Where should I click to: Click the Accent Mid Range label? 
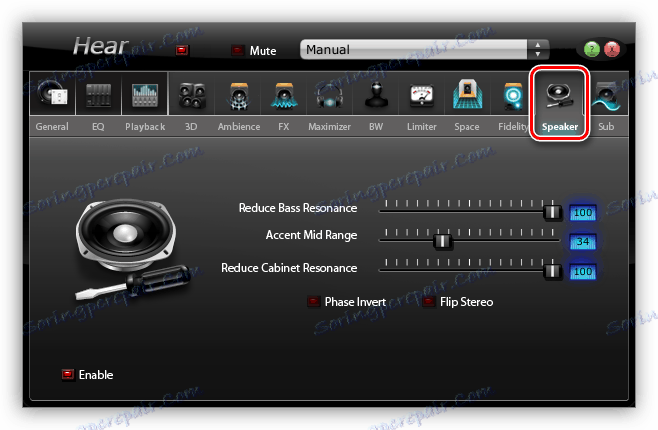tap(311, 235)
